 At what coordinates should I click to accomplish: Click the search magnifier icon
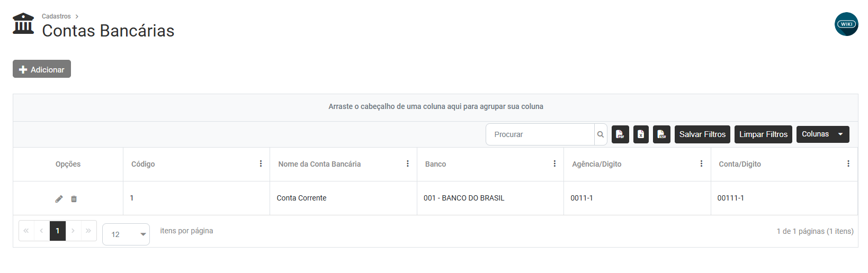point(601,134)
